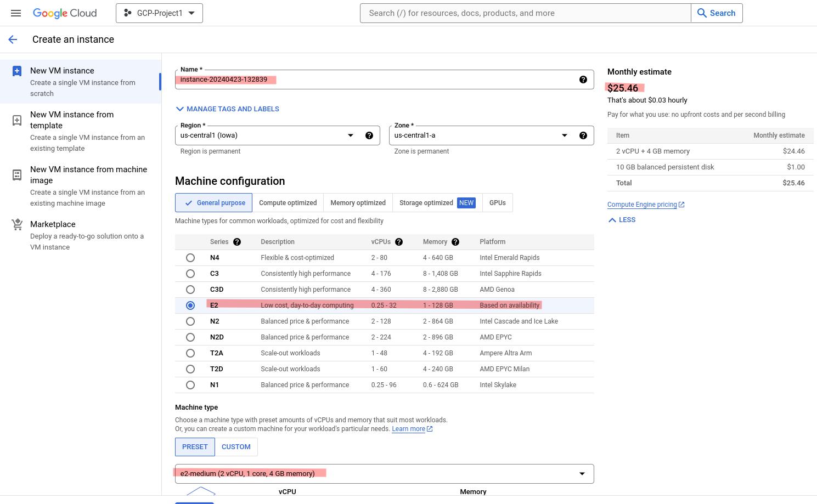817x504 pixels.
Task: Click the Memory column help icon
Action: click(455, 242)
